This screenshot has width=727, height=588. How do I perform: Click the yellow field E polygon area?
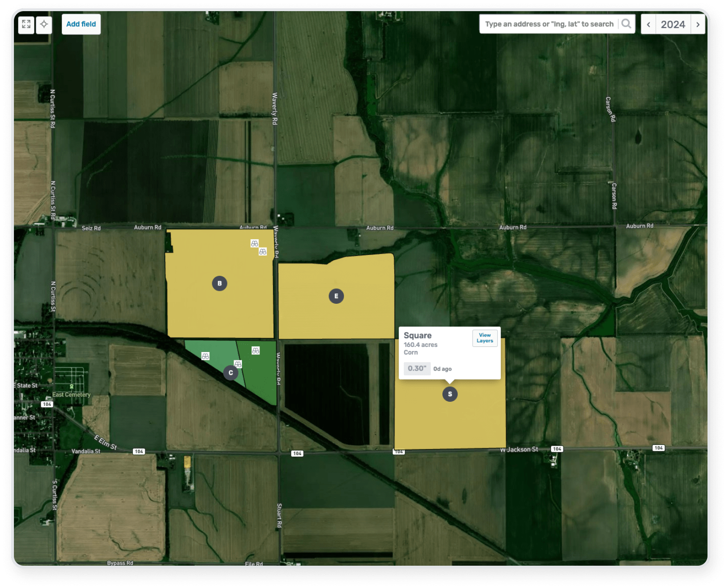click(x=362, y=316)
